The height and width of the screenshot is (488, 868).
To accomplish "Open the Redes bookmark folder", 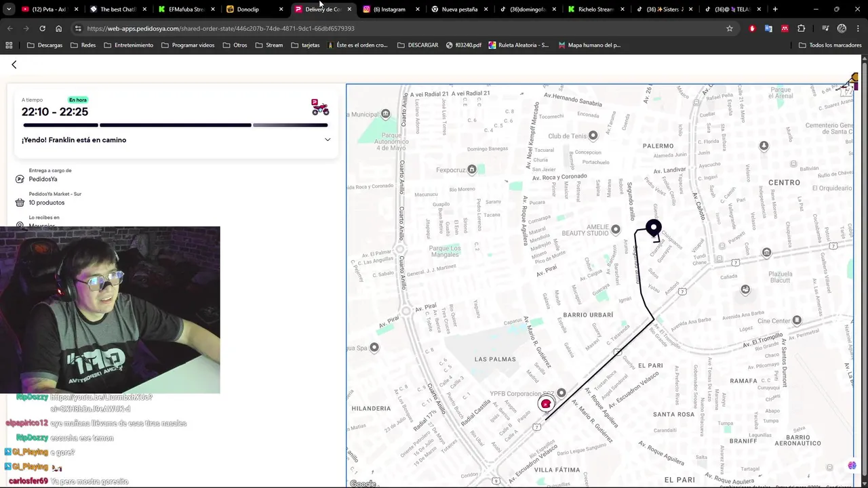I will [x=83, y=45].
